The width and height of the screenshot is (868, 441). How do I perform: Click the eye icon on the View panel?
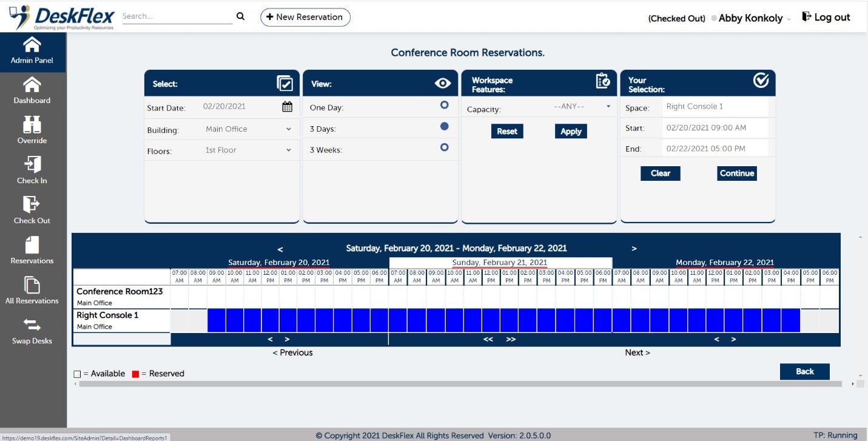pyautogui.click(x=442, y=82)
